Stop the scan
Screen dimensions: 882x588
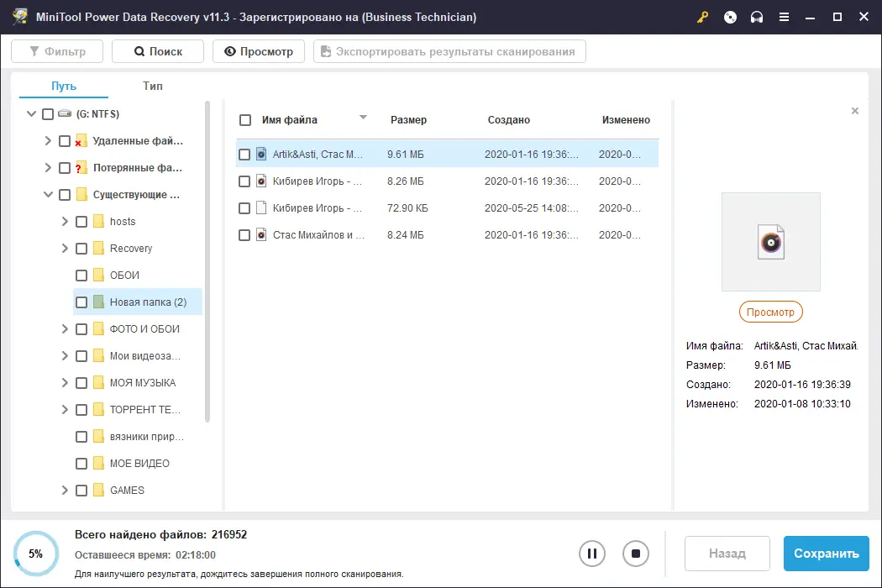[636, 554]
